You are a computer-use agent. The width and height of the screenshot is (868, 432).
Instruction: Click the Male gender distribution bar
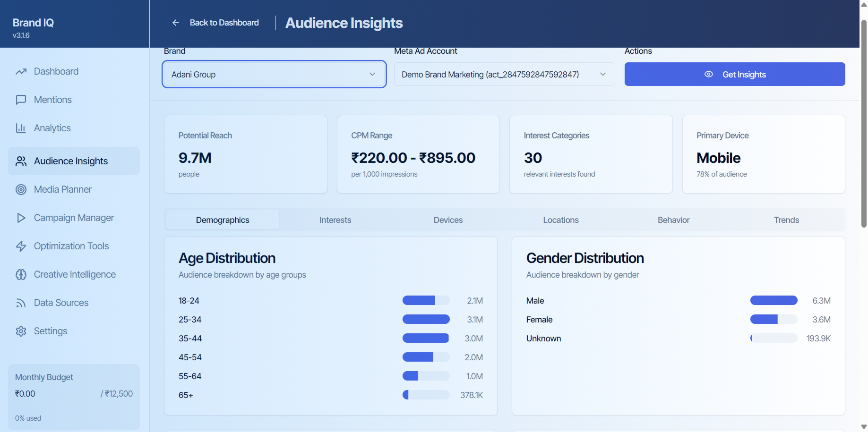click(773, 300)
